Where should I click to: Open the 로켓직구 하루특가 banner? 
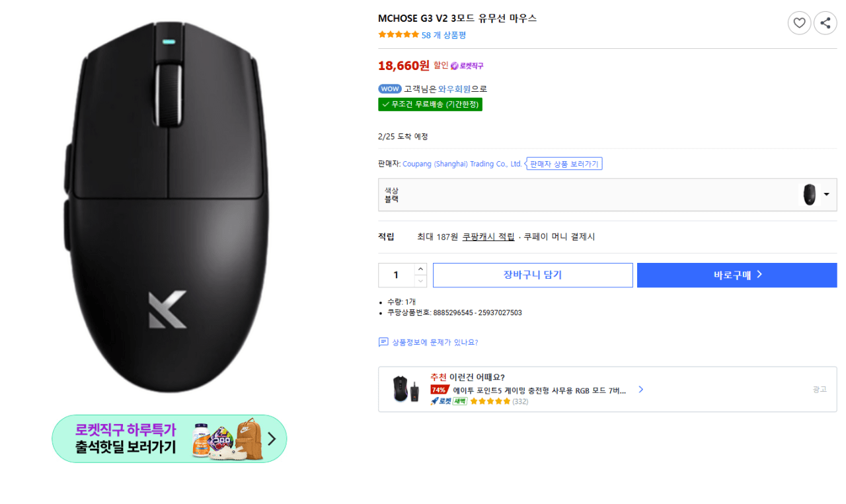click(169, 439)
